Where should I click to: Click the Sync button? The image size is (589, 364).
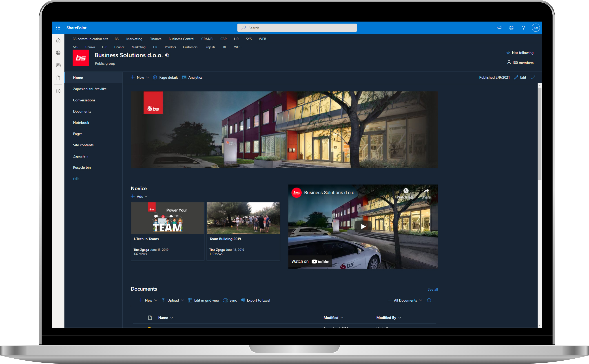pyautogui.click(x=230, y=300)
